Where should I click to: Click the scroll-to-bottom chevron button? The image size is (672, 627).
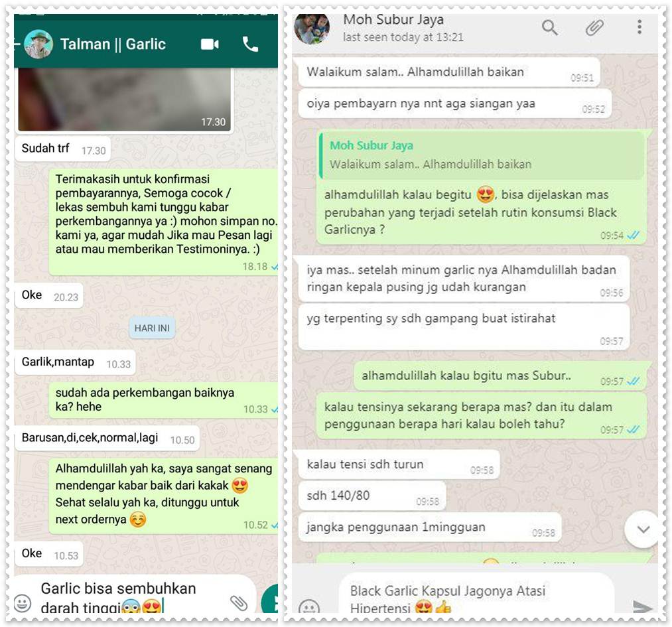tap(642, 529)
